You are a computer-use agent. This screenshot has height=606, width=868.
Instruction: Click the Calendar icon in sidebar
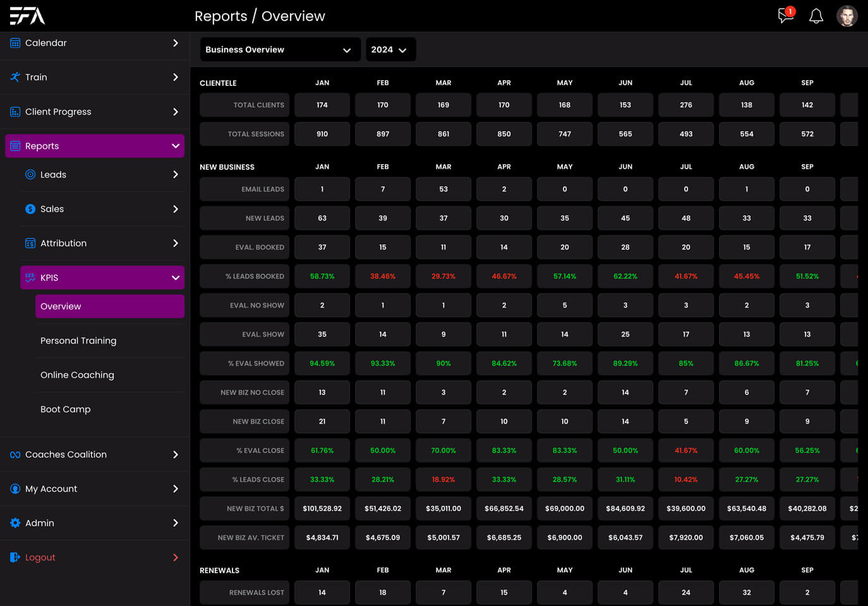point(15,43)
